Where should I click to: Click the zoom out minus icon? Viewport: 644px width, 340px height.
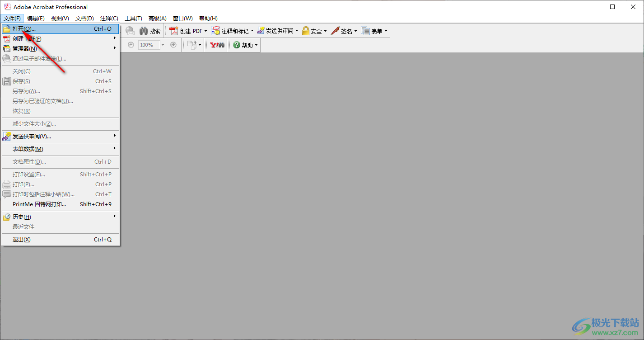(131, 45)
